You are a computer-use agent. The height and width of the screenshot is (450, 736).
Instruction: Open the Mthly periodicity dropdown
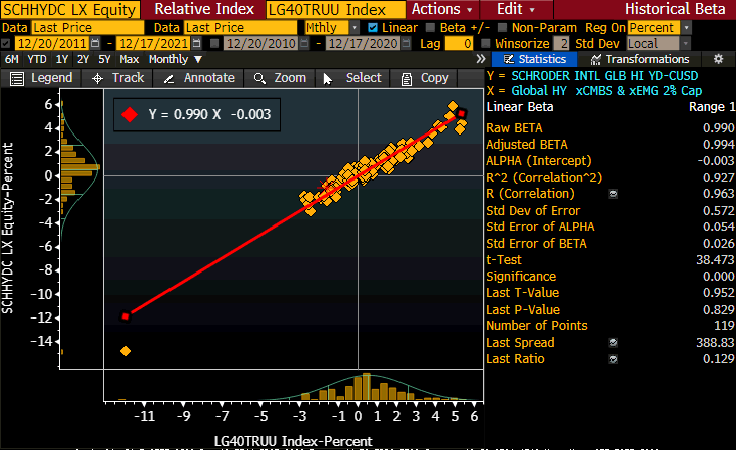tap(328, 28)
